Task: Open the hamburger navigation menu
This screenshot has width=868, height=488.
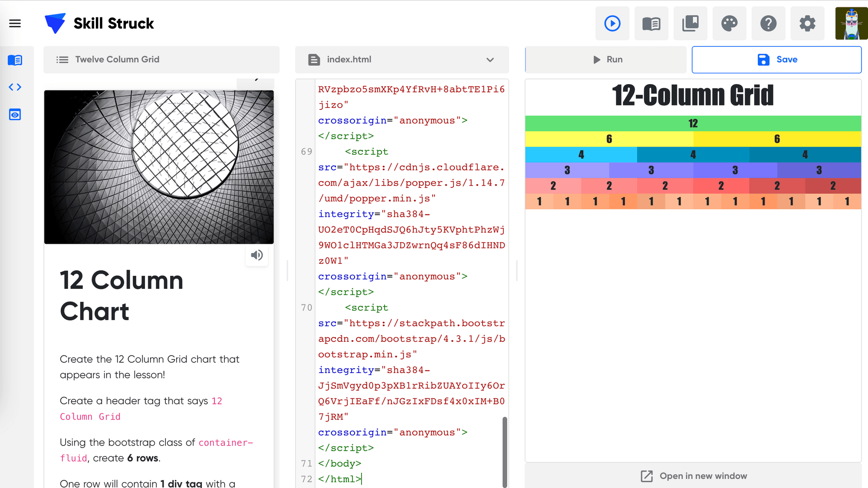Action: pos(15,23)
